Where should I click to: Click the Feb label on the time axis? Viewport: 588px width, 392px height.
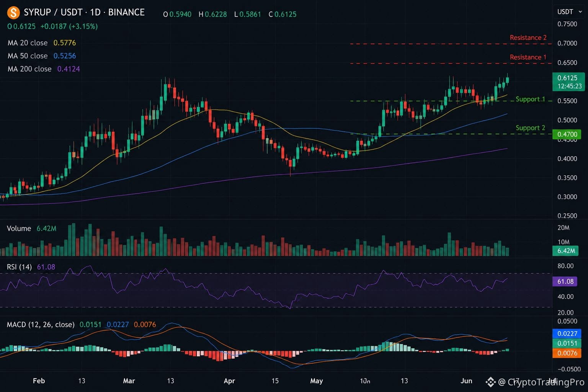click(x=39, y=381)
